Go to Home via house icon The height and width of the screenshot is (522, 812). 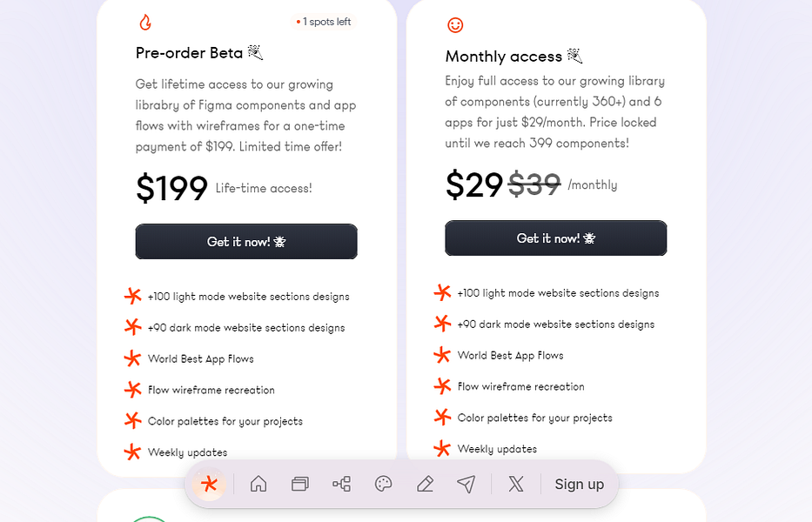pyautogui.click(x=258, y=484)
